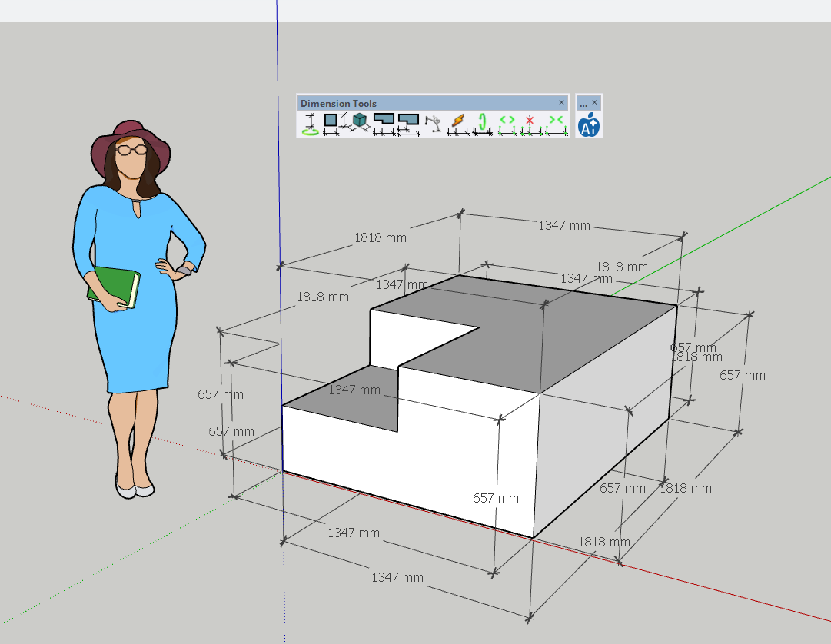
Task: Select the green outward arrows dimension tool
Action: [x=507, y=124]
